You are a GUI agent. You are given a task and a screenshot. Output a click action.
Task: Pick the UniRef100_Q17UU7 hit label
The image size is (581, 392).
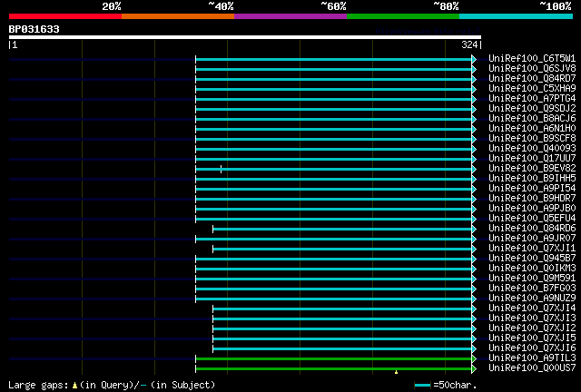(532, 158)
